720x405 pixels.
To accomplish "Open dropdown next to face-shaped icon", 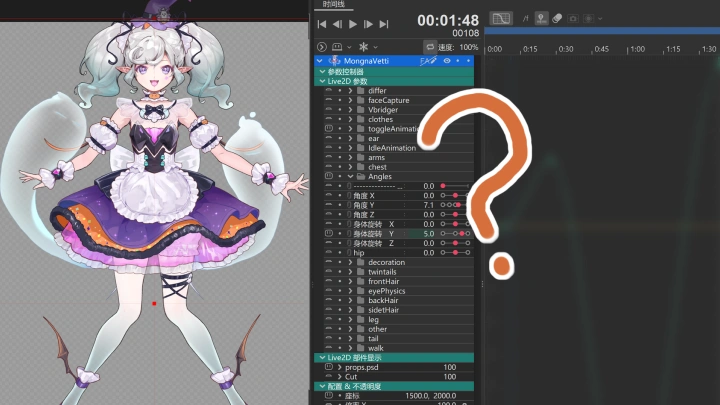I will (x=349, y=47).
